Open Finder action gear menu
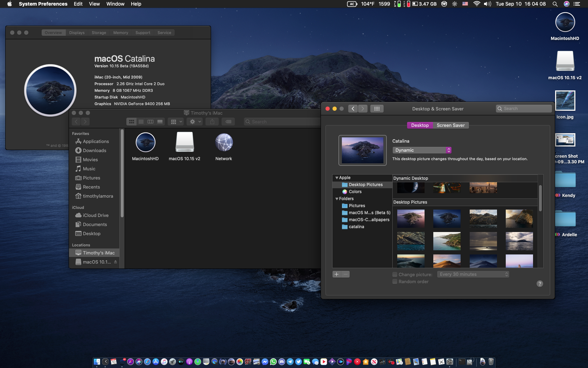Screen dimensions: 588x368 195,122
